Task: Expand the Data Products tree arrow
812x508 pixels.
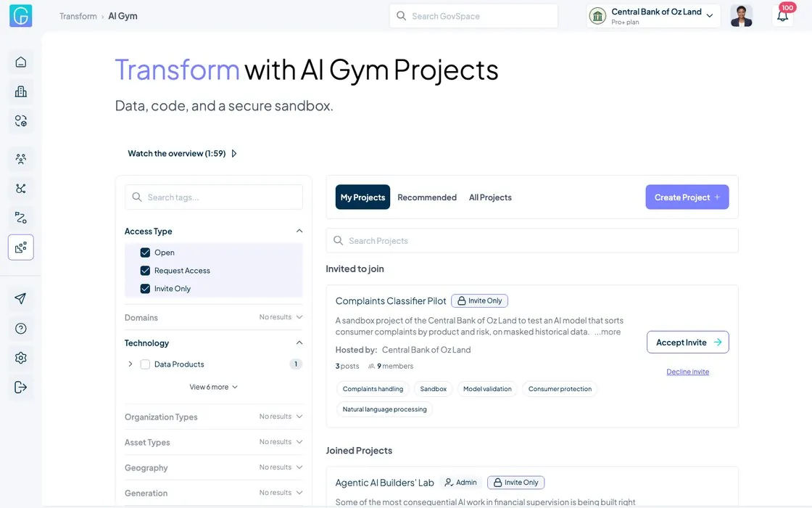Action: pyautogui.click(x=130, y=364)
